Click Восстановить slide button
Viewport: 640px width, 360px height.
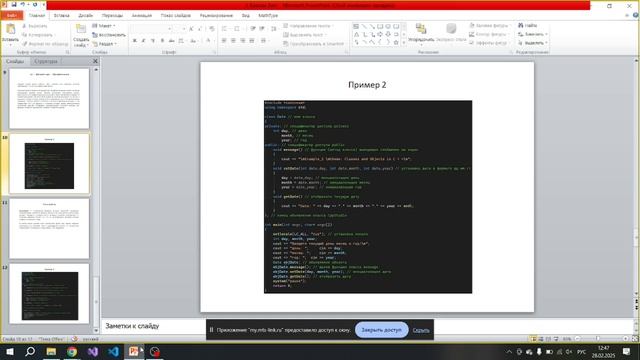tap(109, 35)
